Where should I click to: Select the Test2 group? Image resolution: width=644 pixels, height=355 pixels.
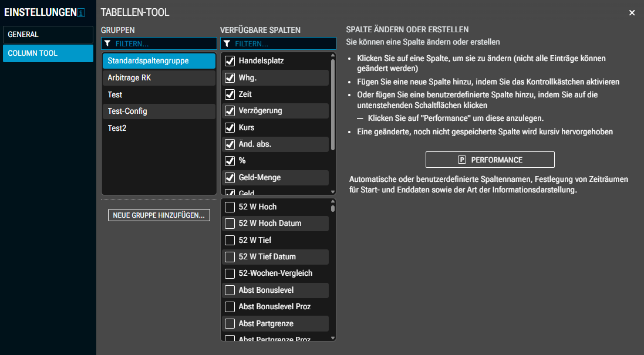[159, 128]
